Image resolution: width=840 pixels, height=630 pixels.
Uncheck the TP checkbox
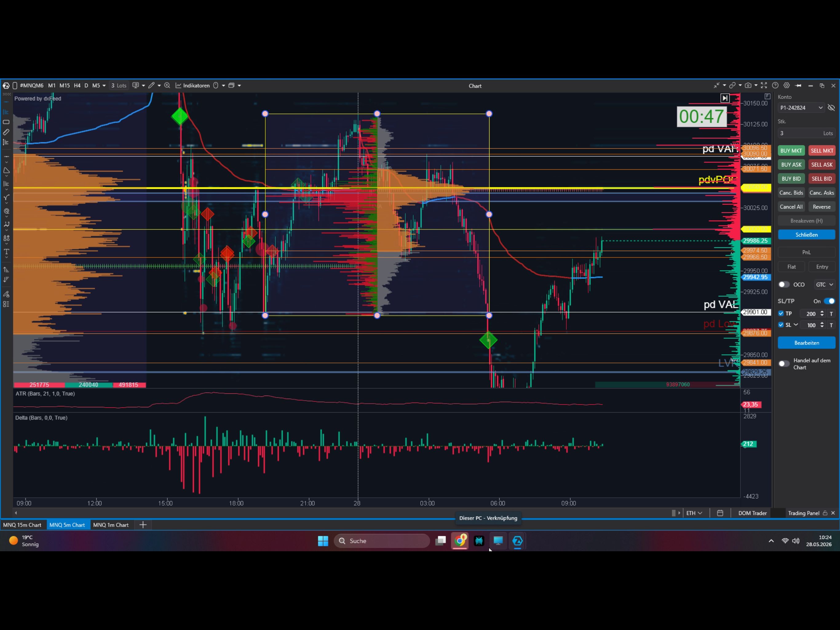[781, 313]
